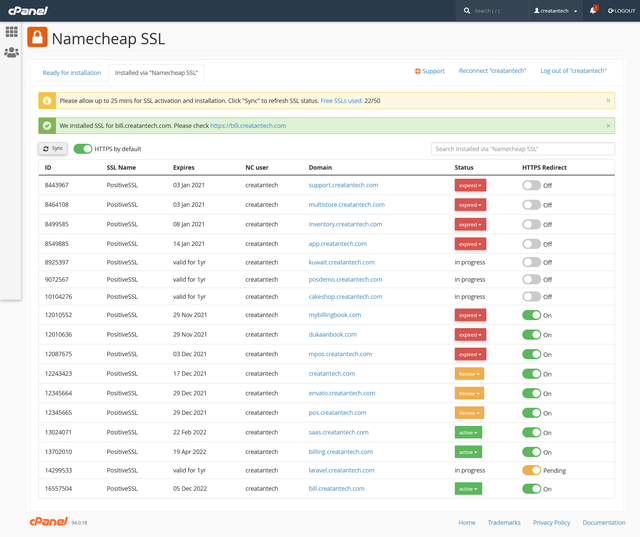This screenshot has width=640, height=537.
Task: Open expired dropdown for multistore.creatantech.com
Action: (x=470, y=205)
